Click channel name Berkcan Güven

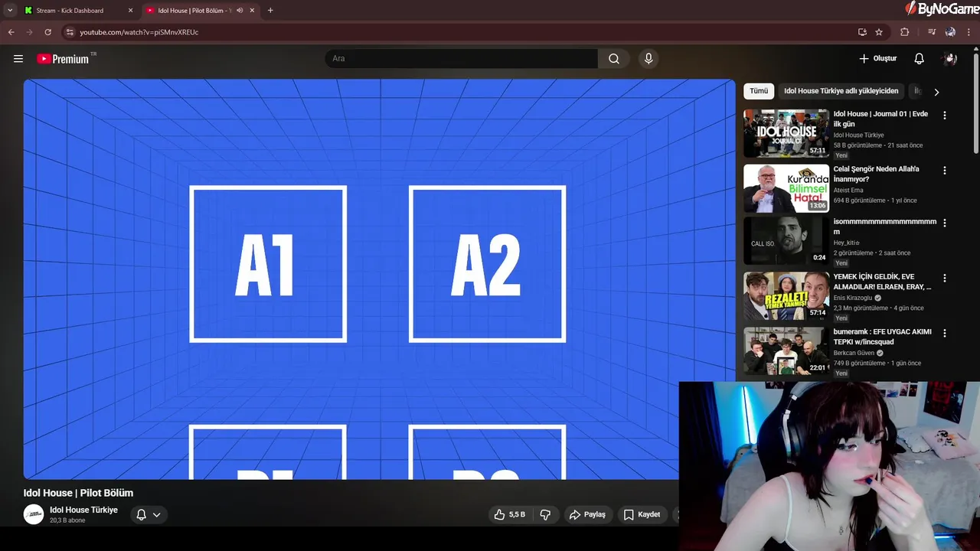tap(854, 353)
